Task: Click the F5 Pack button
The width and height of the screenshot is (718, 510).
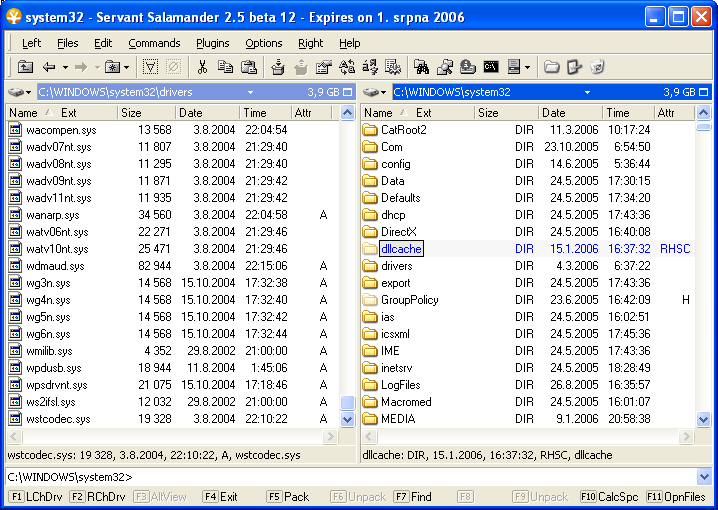Action: pos(289,497)
